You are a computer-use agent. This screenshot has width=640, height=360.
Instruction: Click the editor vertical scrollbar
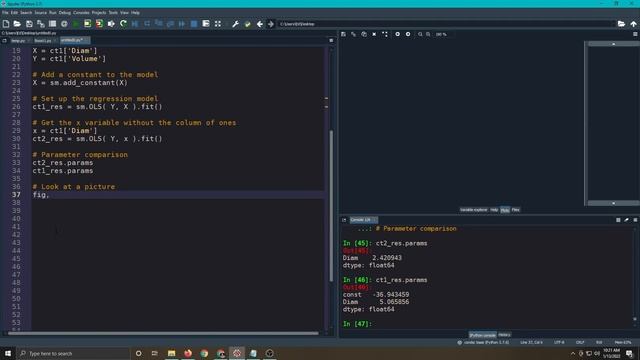[331, 205]
